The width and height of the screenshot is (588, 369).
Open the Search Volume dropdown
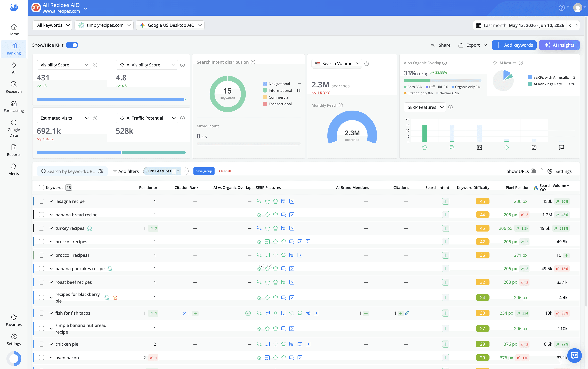click(x=337, y=63)
